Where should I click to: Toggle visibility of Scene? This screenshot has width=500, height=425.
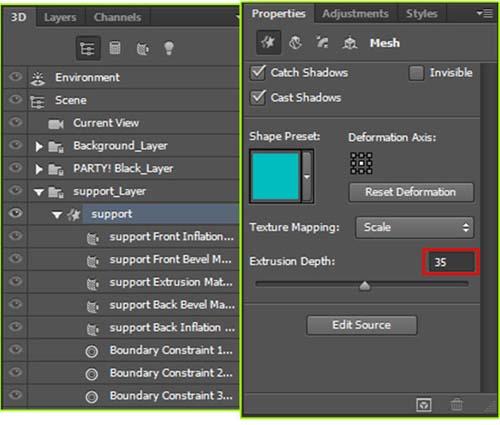15,99
